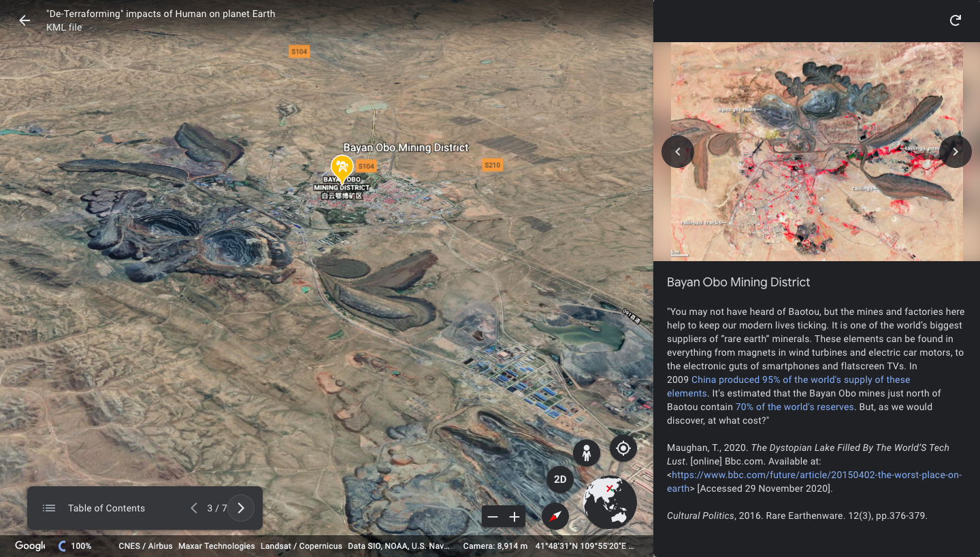Open the Table of Contents list

point(95,508)
